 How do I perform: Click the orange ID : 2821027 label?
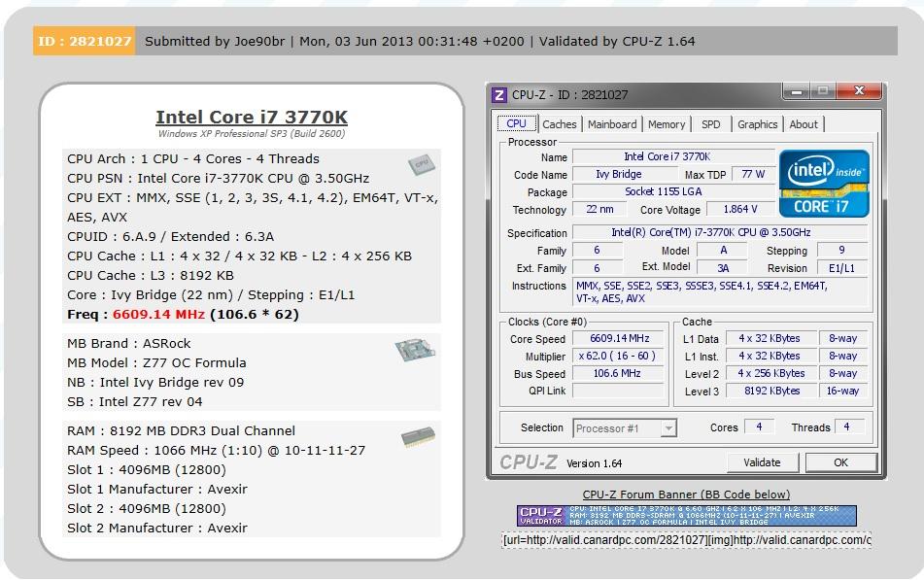click(85, 41)
